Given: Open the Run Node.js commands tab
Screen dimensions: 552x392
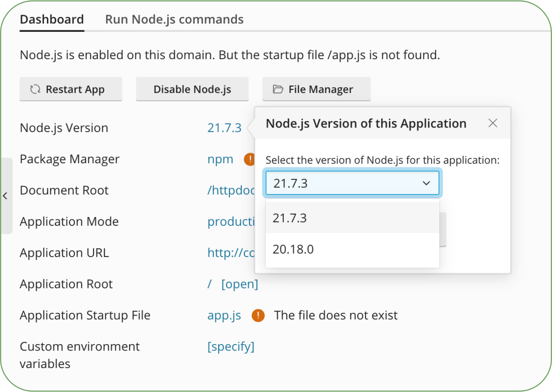Looking at the screenshot, I should pyautogui.click(x=174, y=20).
